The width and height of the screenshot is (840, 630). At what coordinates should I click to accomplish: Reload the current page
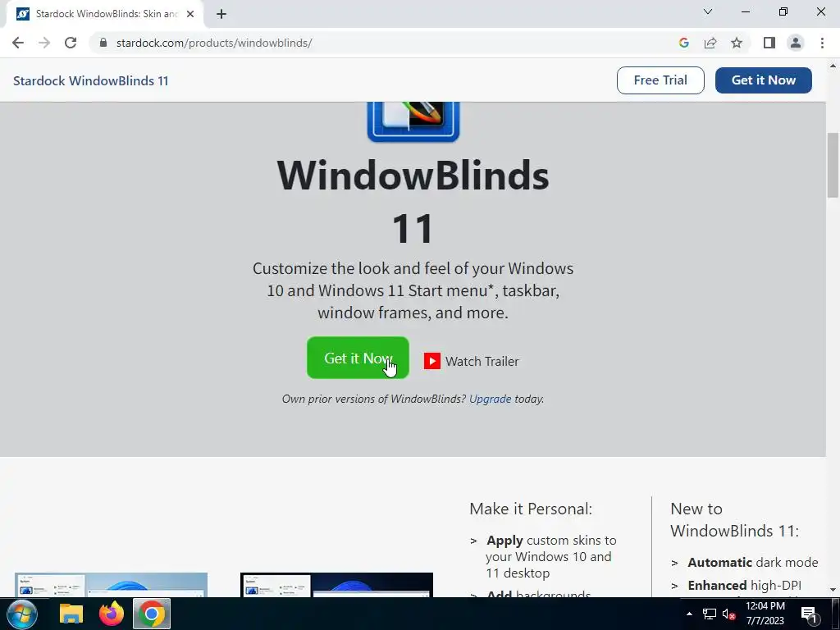[x=71, y=43]
